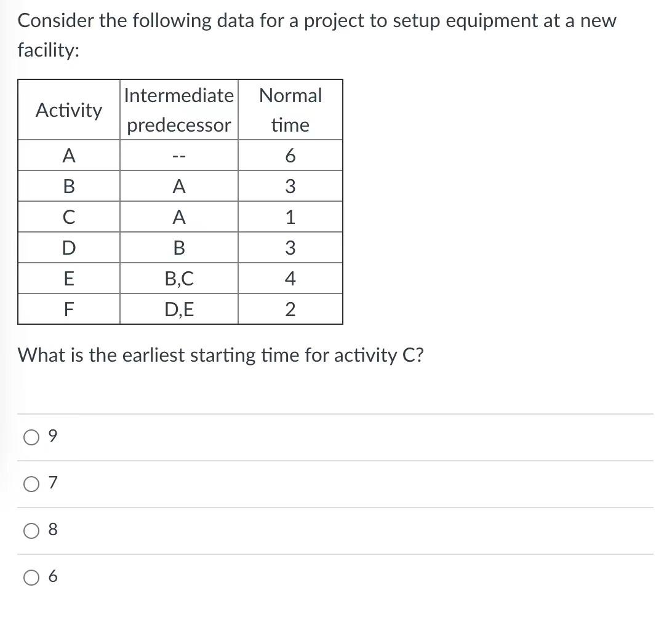Select Activity D row in the table
This screenshot has height=625, width=672.
[x=68, y=247]
